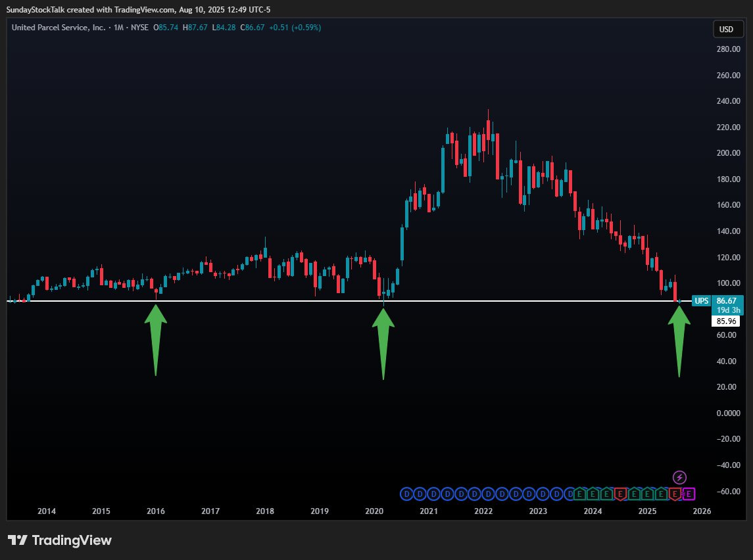Click the United Parcel Service, Inc. title
The width and height of the screenshot is (753, 560).
pyautogui.click(x=59, y=28)
